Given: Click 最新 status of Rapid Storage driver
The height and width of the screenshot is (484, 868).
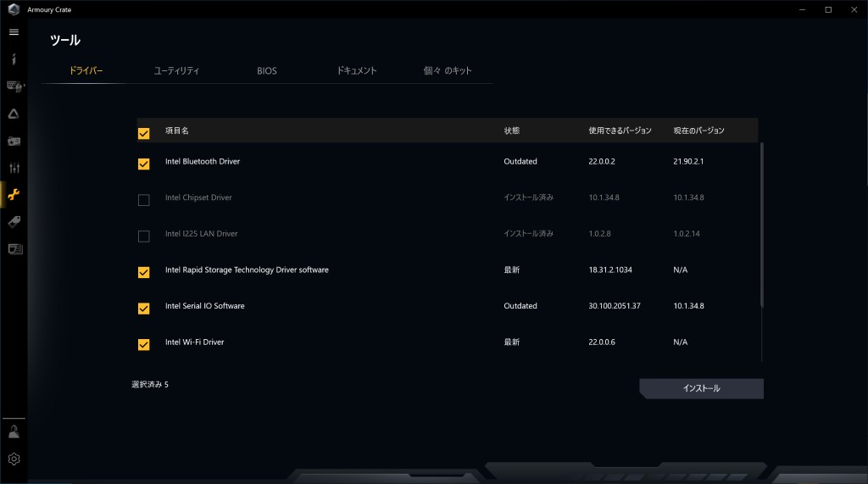Looking at the screenshot, I should [x=511, y=270].
